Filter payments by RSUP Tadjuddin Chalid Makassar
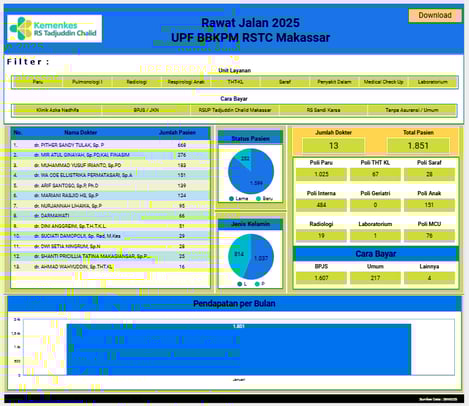Viewport: 469px width, 406px height. click(235, 110)
